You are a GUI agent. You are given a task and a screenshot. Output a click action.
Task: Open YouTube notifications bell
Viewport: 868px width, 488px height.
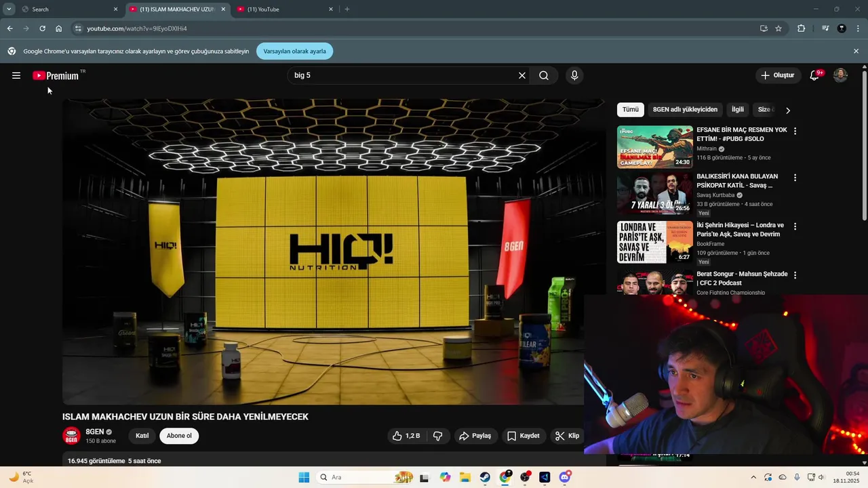[x=814, y=75]
